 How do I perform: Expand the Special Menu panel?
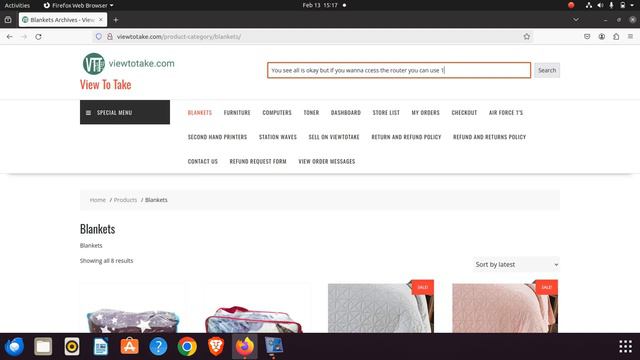125,112
